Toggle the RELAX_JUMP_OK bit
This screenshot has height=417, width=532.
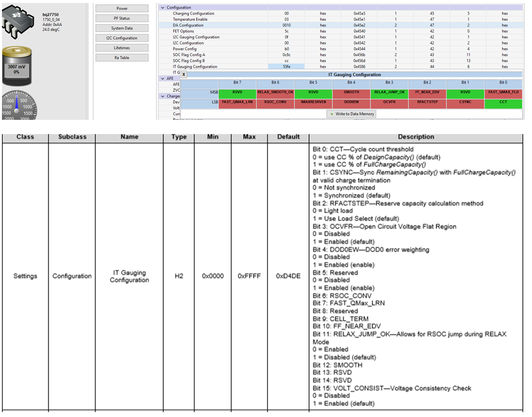[x=390, y=94]
